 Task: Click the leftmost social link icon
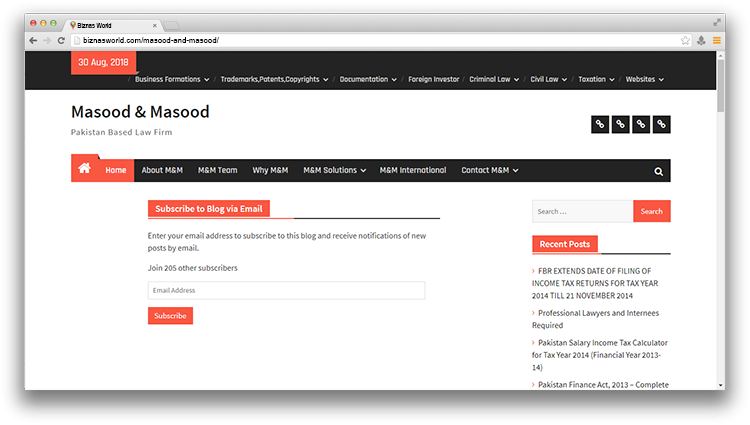(x=600, y=124)
